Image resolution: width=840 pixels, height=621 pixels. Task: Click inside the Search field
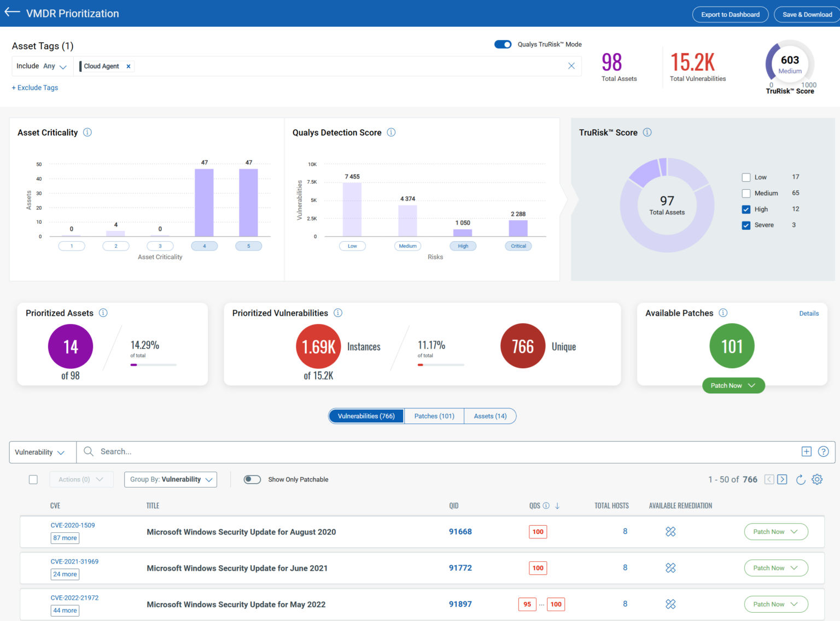pyautogui.click(x=219, y=451)
